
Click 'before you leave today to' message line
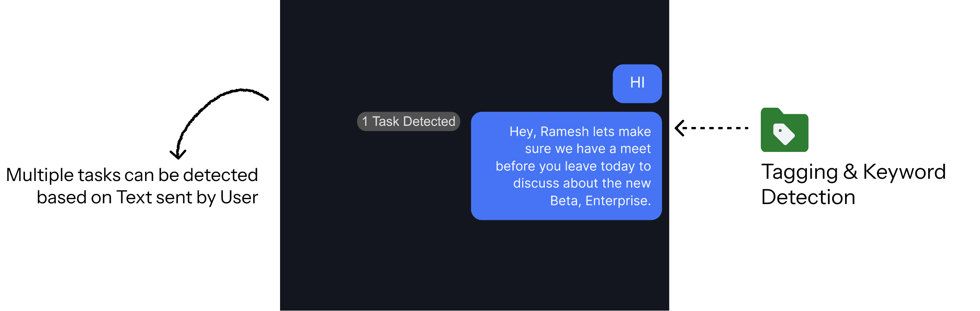pyautogui.click(x=573, y=166)
